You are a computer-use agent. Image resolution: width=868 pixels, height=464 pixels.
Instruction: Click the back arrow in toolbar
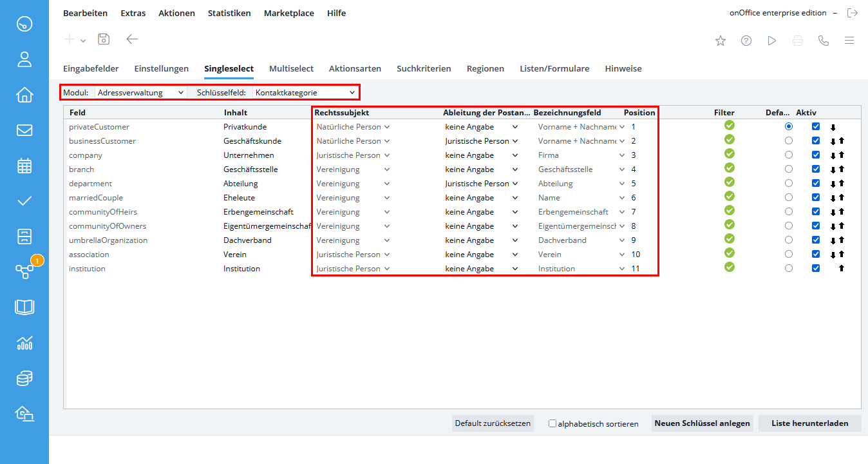tap(132, 39)
